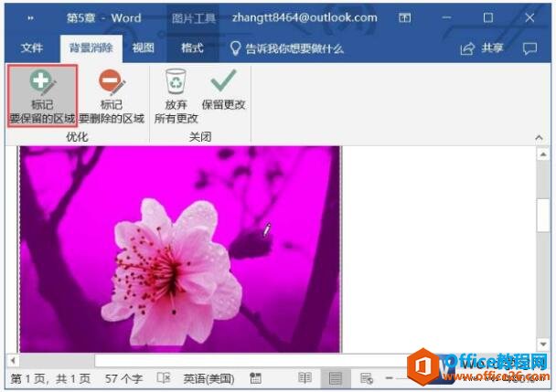This screenshot has width=556, height=392.
Task: Click the macro recording icon in status bar
Action: 255,378
